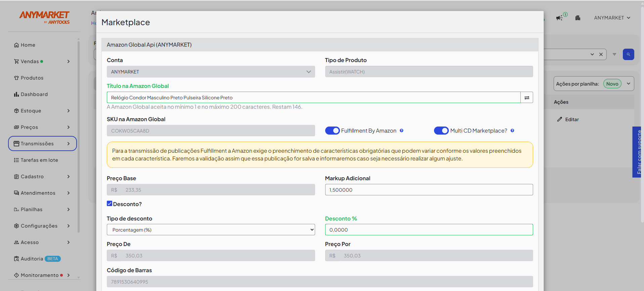Open the Tipo de desconto dropdown
644x291 pixels.
[211, 230]
